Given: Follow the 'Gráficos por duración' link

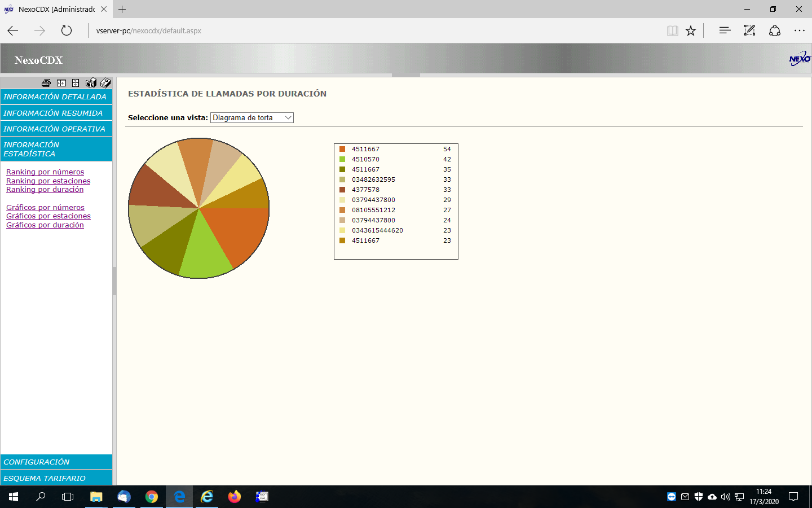Looking at the screenshot, I should 45,225.
